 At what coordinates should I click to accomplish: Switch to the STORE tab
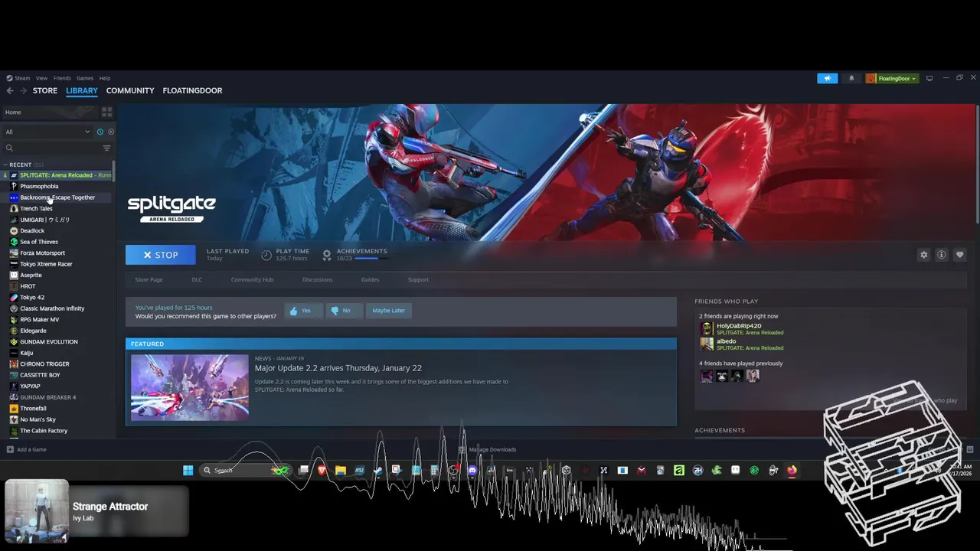(44, 90)
